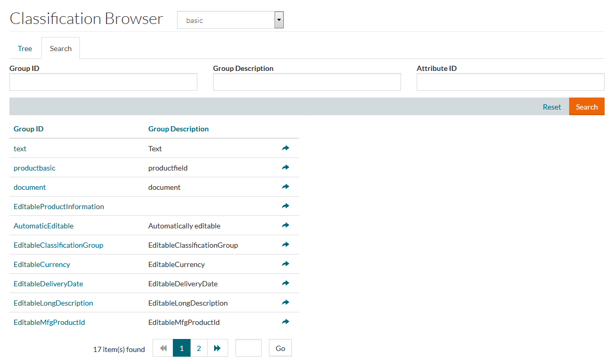Focus the Group ID input field
The image size is (613, 364).
coord(103,82)
